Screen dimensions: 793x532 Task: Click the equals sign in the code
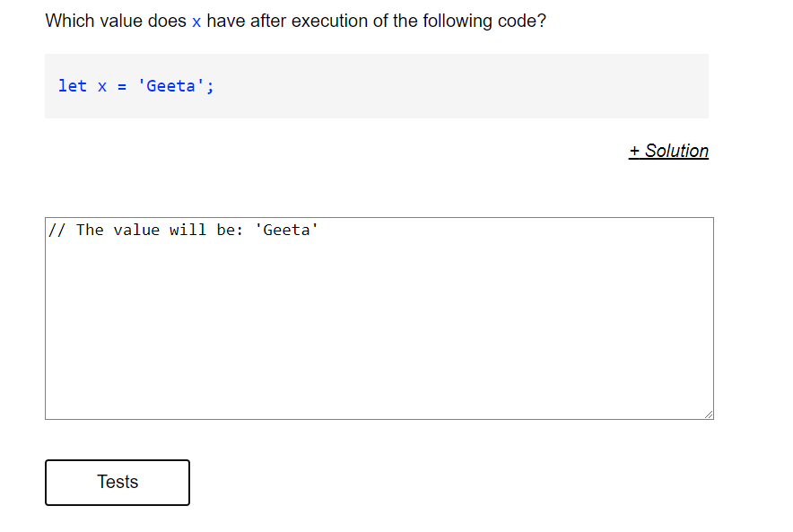[x=120, y=85]
